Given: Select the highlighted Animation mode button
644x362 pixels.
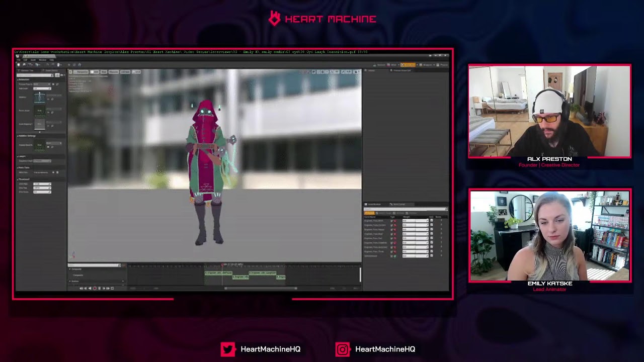Looking at the screenshot, I should pos(408,65).
